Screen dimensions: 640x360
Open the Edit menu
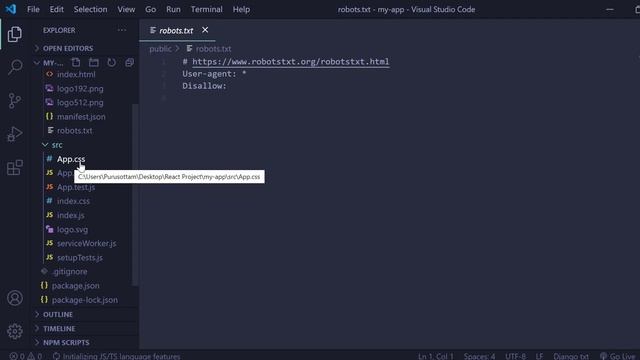pos(56,9)
